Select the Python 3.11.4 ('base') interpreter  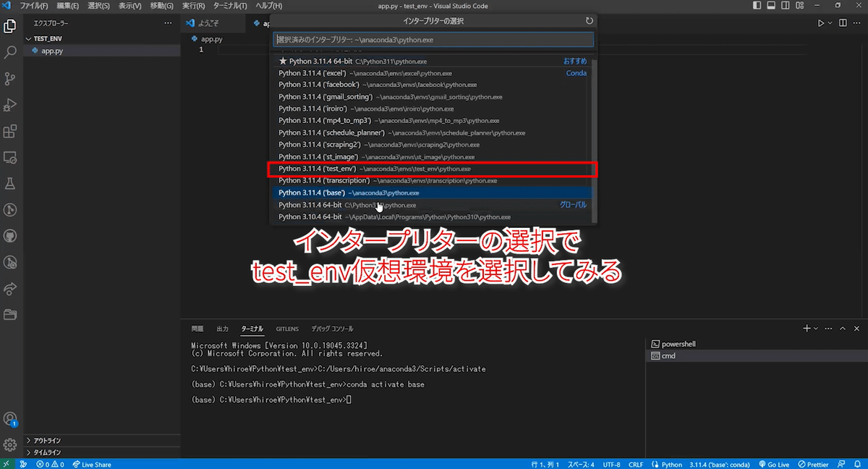pos(432,193)
